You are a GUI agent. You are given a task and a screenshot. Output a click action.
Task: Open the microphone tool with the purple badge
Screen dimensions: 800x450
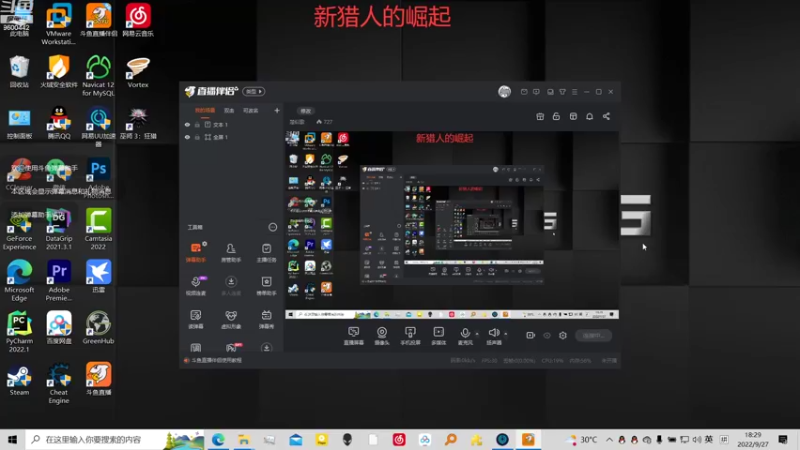click(x=196, y=286)
